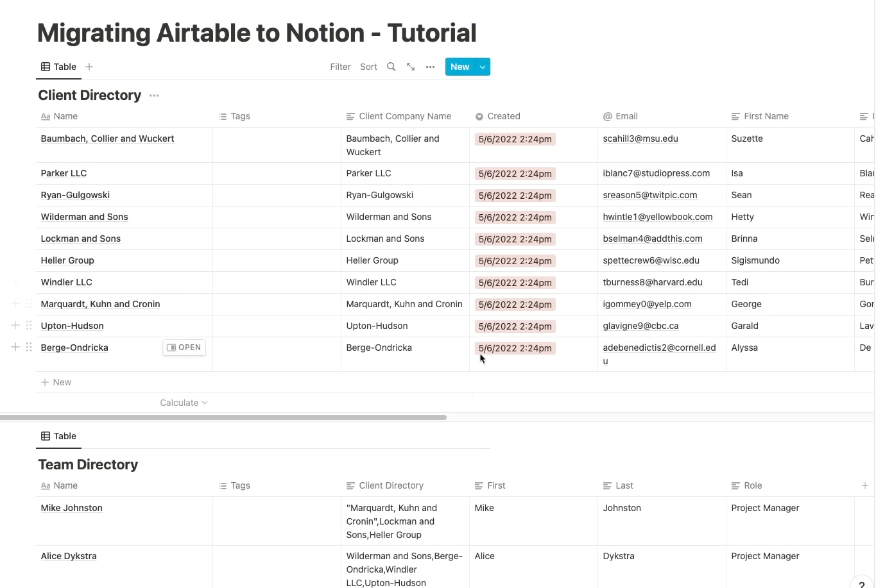
Task: Click email spettecrew6@wisc.edu cell
Action: (662, 260)
